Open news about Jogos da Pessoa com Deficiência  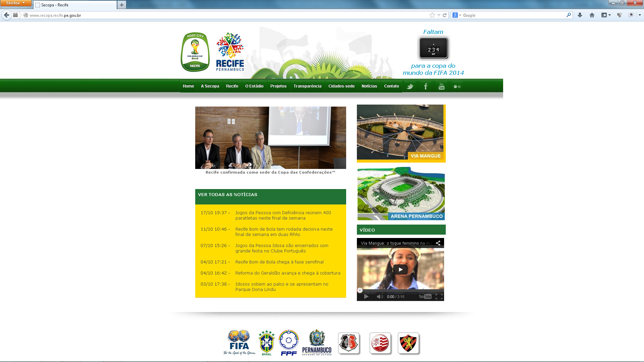[x=283, y=215]
